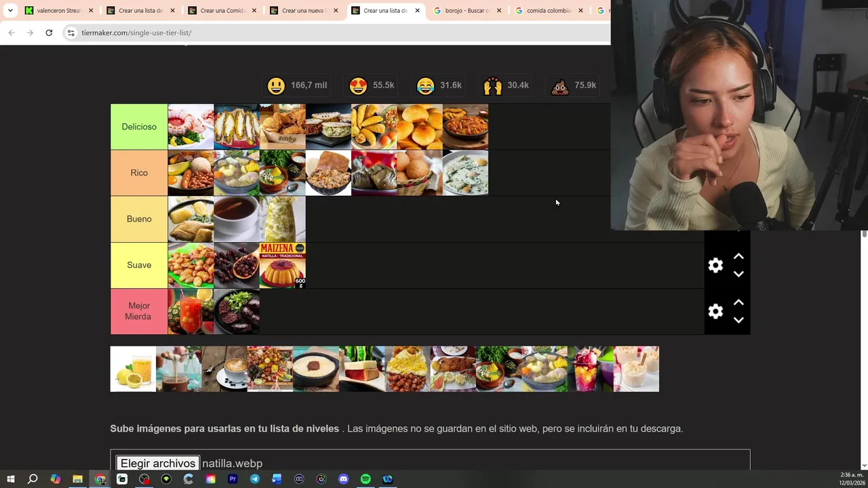Select the lemon and passionfruit unranked image
This screenshot has height=488, width=868.
133,369
